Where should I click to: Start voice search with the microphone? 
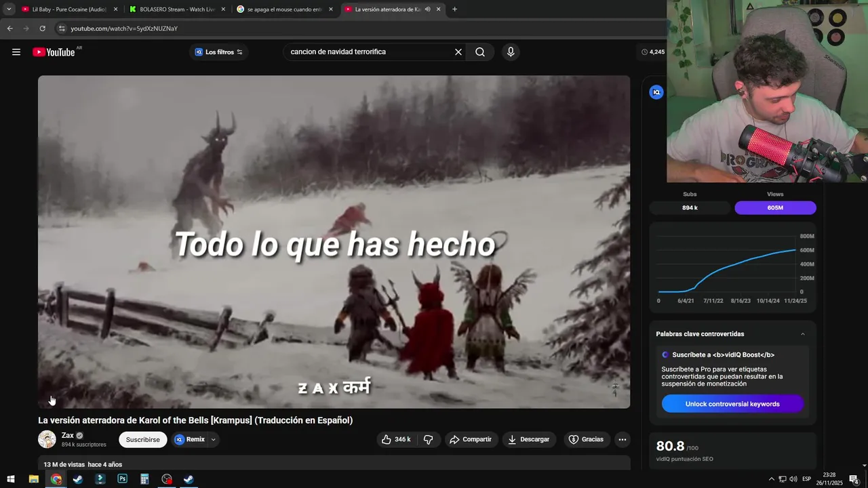[x=511, y=52]
